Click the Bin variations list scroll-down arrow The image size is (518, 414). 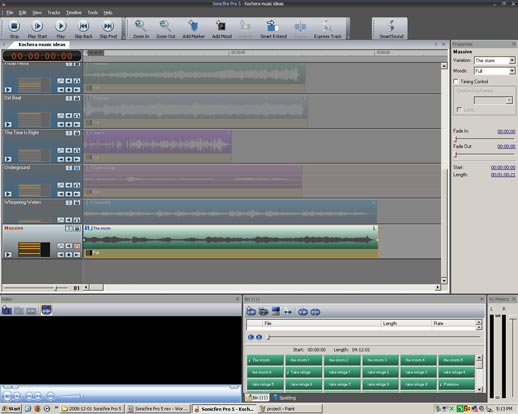[x=480, y=389]
